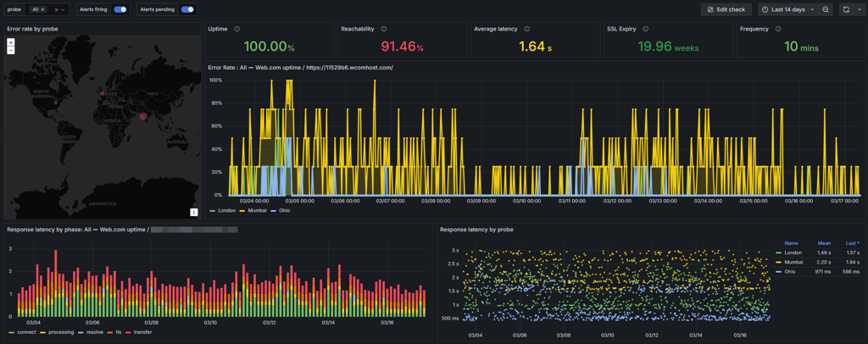868x344 pixels.
Task: Click the Ohio mean value 971 ms
Action: tap(823, 271)
